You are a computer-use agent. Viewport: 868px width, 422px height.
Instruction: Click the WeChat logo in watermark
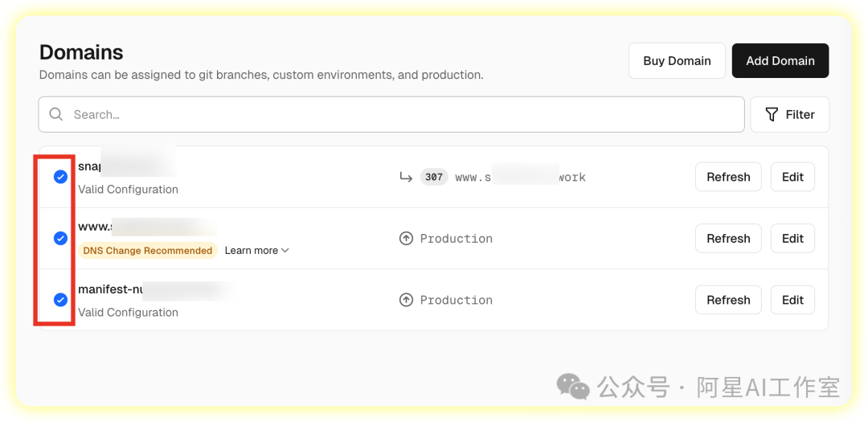pos(573,387)
